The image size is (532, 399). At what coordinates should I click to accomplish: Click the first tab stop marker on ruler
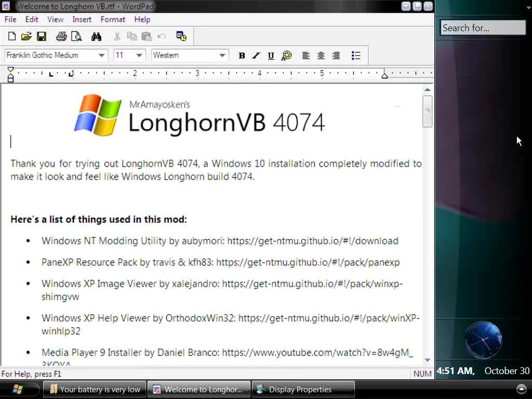click(x=51, y=74)
